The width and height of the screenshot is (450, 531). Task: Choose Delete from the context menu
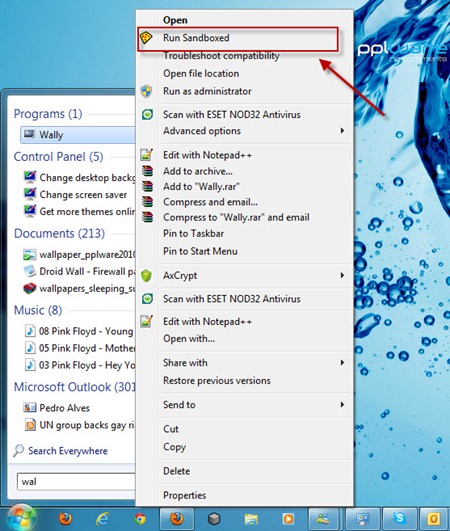pos(176,471)
